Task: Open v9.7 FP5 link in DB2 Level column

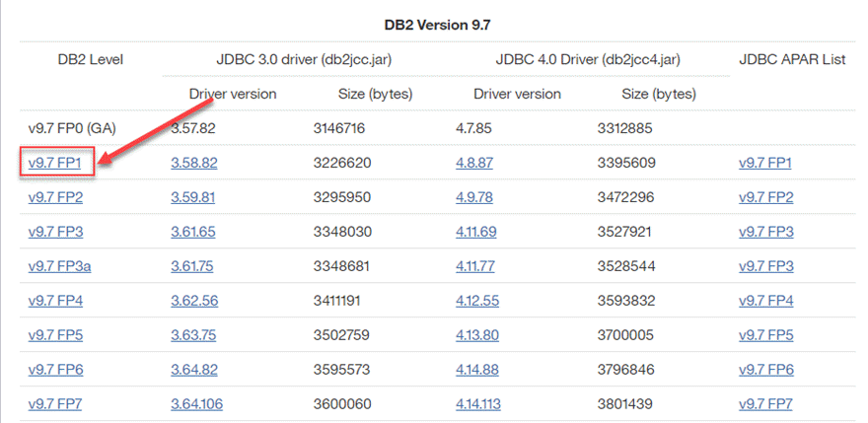Action: coord(55,335)
